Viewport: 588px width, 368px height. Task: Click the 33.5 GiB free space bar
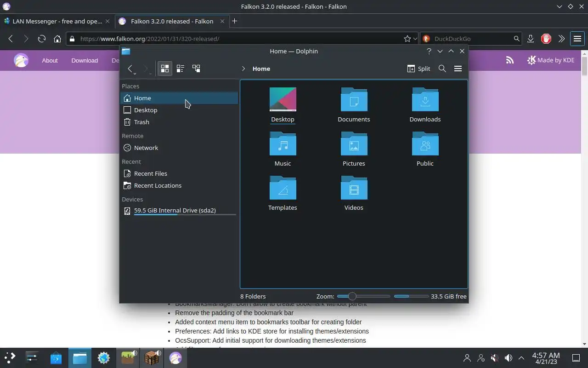(x=411, y=296)
